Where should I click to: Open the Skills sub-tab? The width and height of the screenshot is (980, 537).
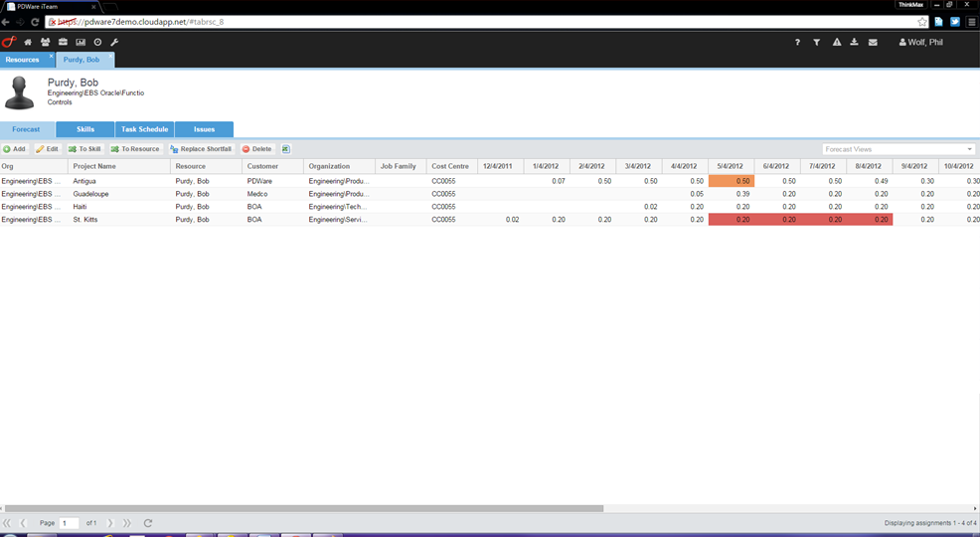pos(85,129)
